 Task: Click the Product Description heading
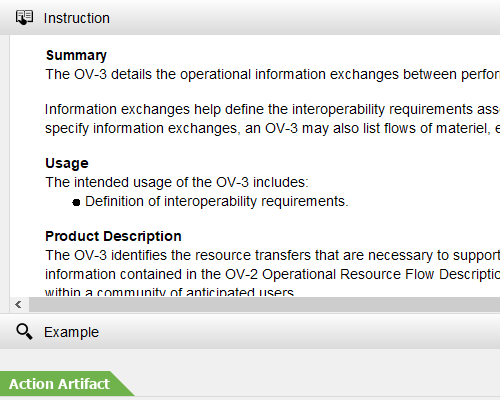113,236
